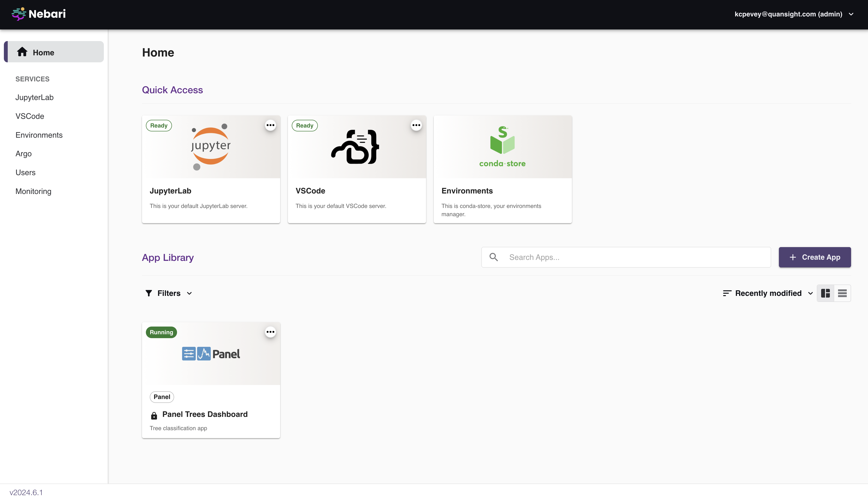Open the Panel Trees Dashboard options menu
Screen dimensions: 868x499
(270, 332)
